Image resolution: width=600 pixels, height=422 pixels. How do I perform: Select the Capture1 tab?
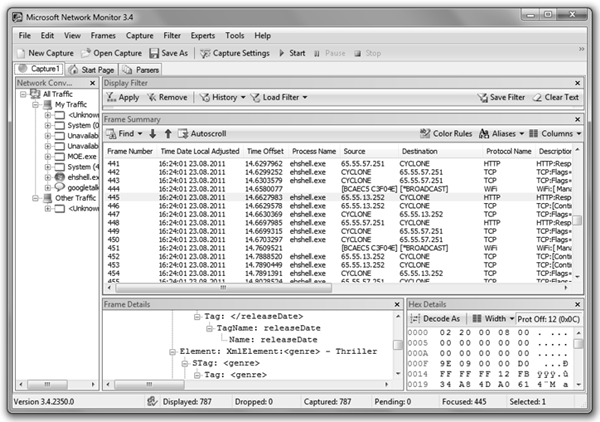pos(39,69)
